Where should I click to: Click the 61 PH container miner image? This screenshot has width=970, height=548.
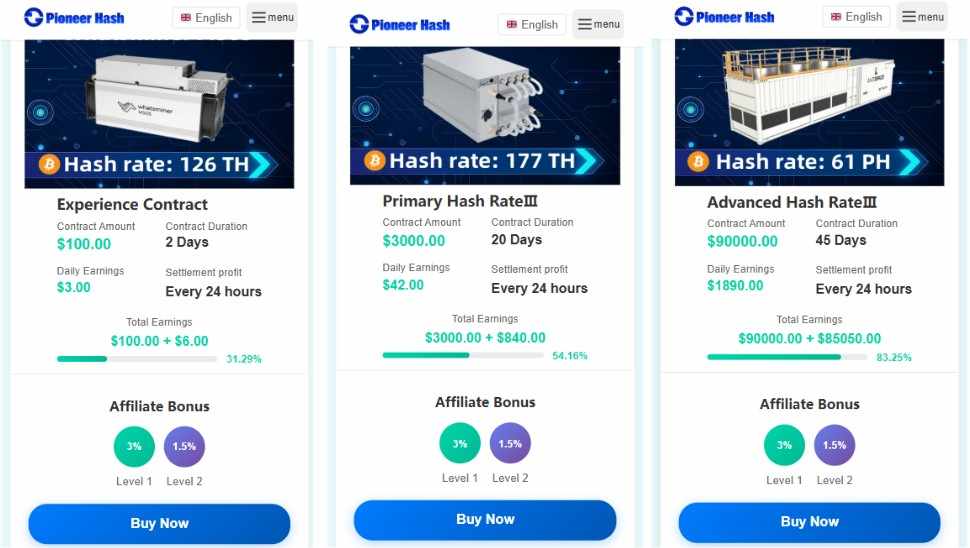click(x=809, y=112)
